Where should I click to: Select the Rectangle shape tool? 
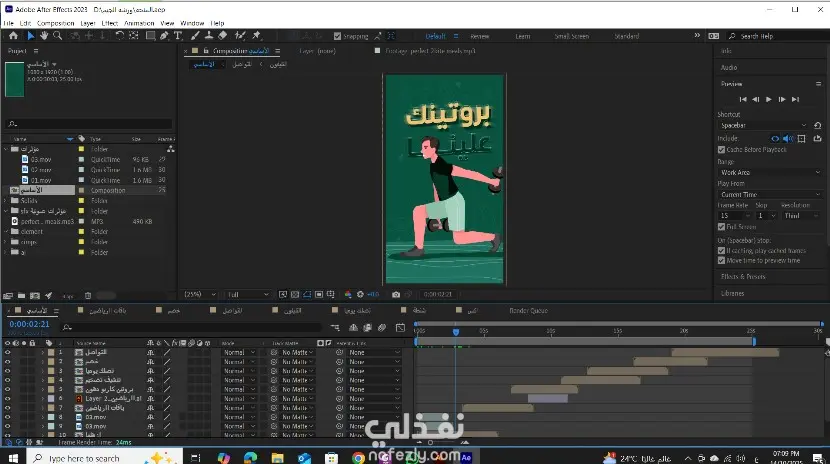150,35
